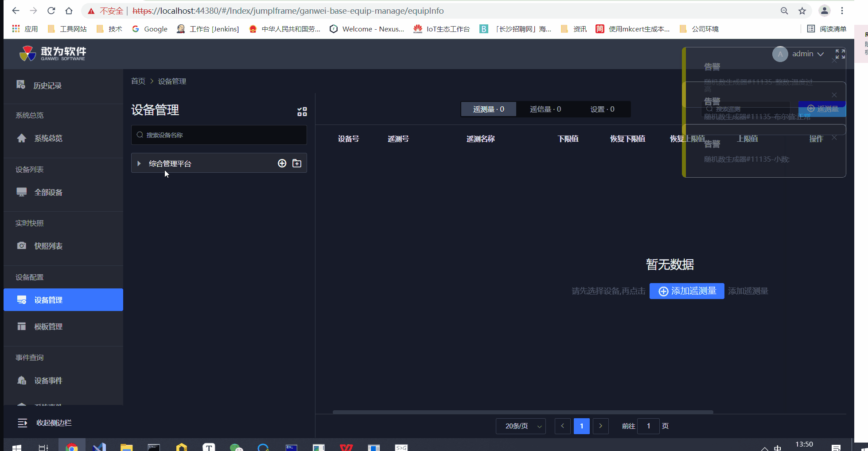The width and height of the screenshot is (868, 451).
Task: Focus the 搜索设备名称 search field
Action: click(219, 135)
